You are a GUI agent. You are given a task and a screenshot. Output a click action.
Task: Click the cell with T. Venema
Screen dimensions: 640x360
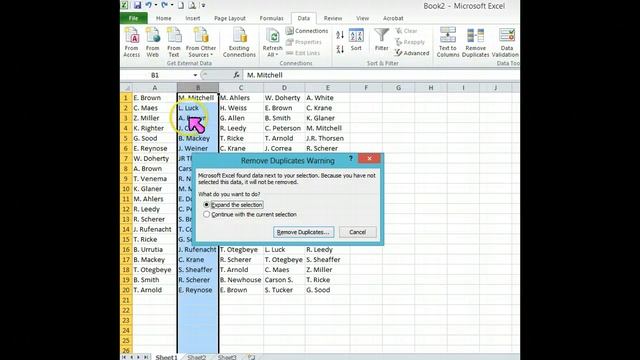[x=155, y=179]
